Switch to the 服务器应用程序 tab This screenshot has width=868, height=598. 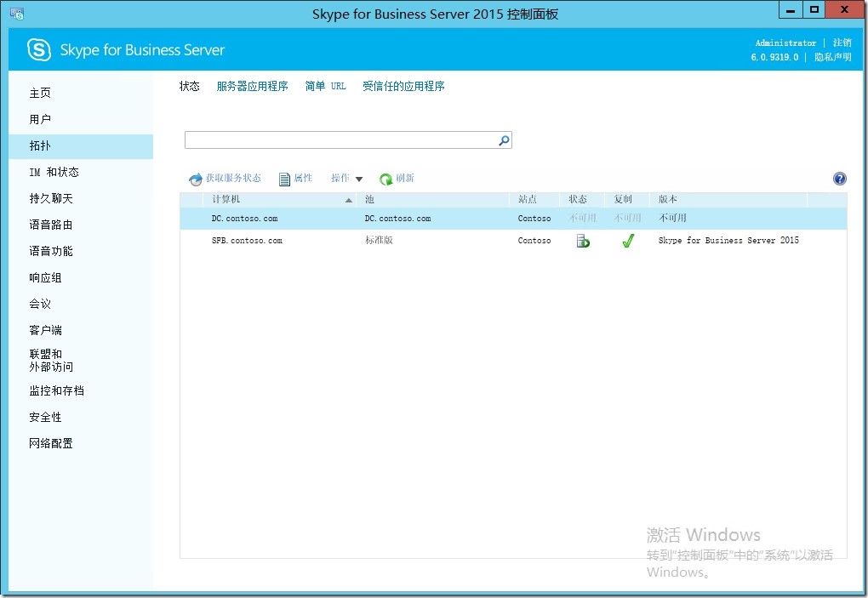tap(253, 86)
